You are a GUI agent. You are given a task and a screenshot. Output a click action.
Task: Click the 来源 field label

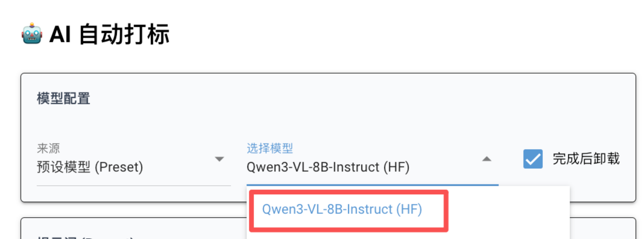[48, 148]
